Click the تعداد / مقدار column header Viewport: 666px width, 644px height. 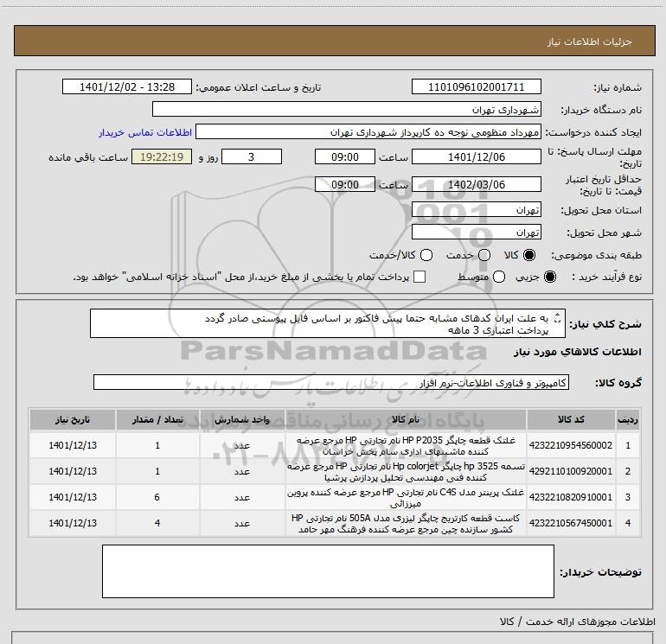[x=157, y=419]
